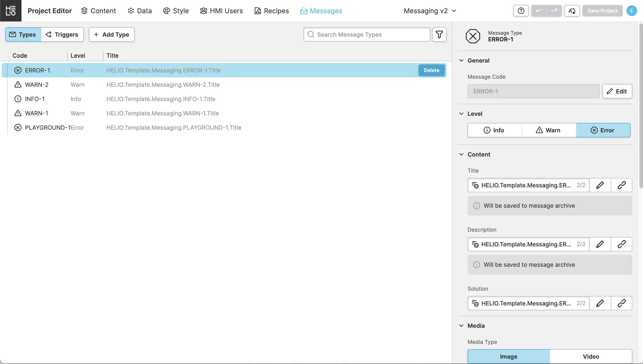The image size is (643, 364).
Task: Open the Messaging v2 project dropdown
Action: click(x=430, y=11)
